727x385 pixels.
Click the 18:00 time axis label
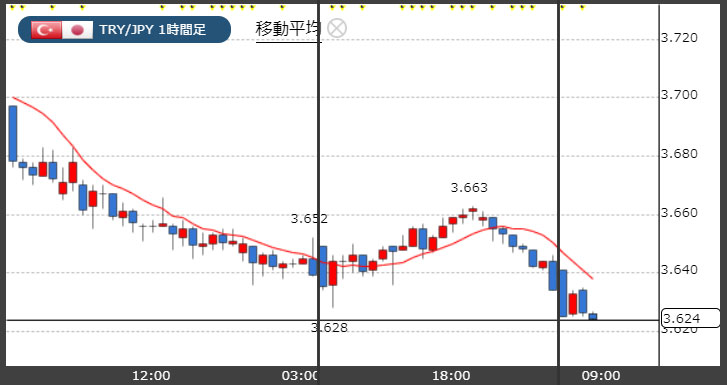click(x=450, y=376)
